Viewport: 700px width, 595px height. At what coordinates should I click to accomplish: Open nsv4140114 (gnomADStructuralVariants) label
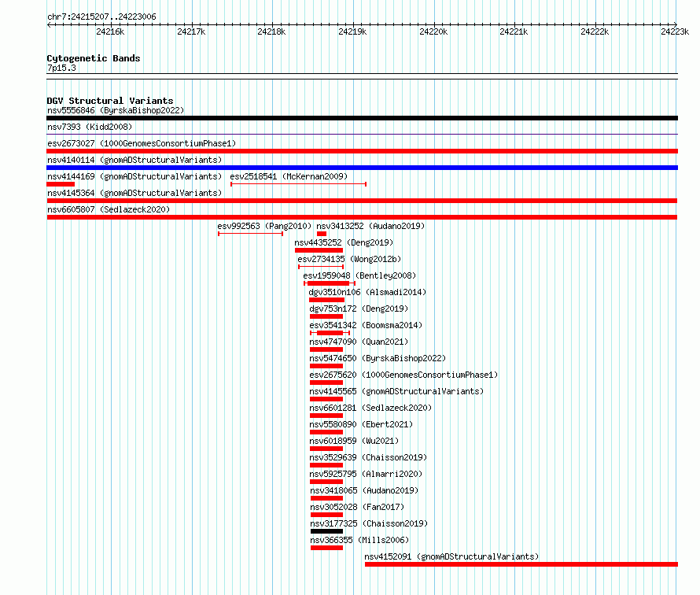[x=134, y=160]
